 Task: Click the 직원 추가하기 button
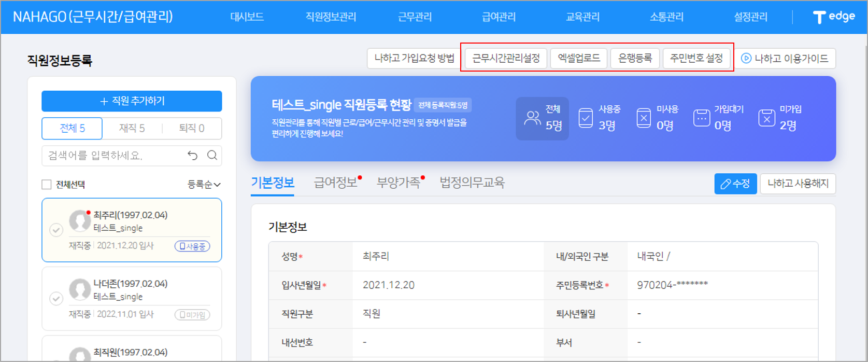[x=132, y=101]
